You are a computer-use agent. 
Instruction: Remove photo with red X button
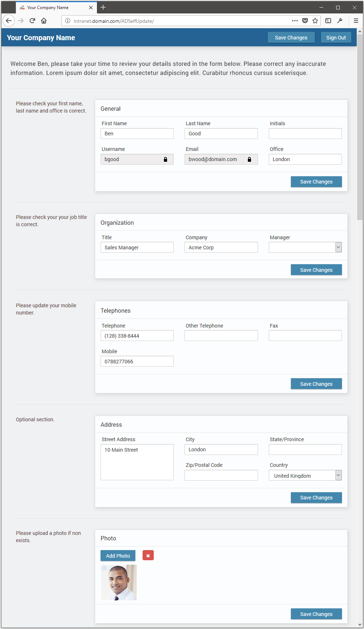click(148, 555)
